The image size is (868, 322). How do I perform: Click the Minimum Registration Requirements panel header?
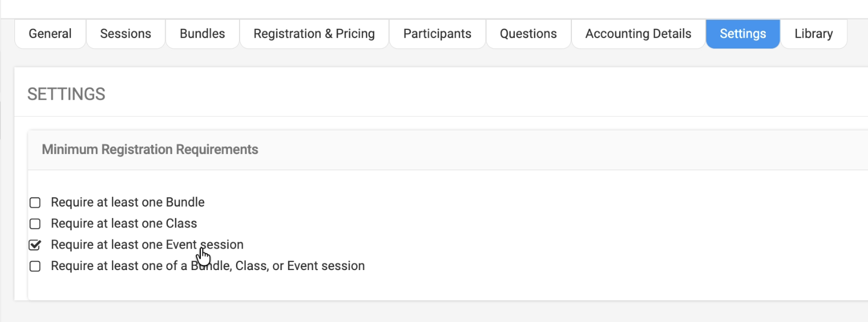pyautogui.click(x=150, y=150)
